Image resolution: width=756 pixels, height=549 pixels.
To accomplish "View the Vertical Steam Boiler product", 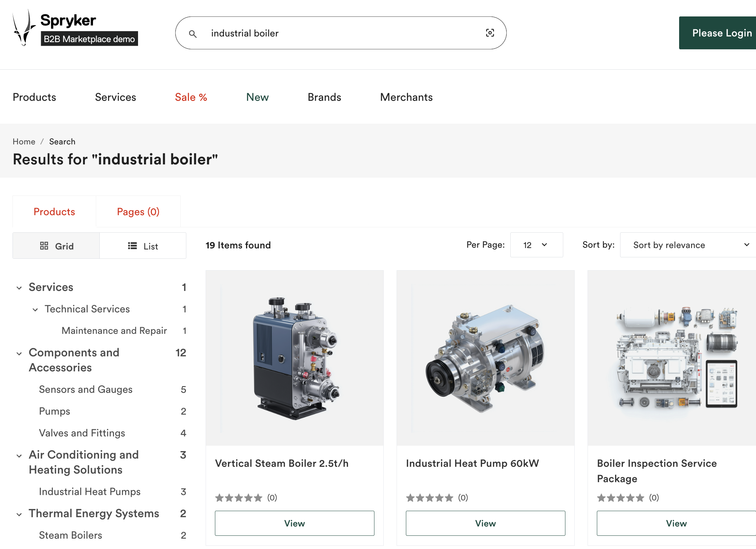I will [x=294, y=523].
